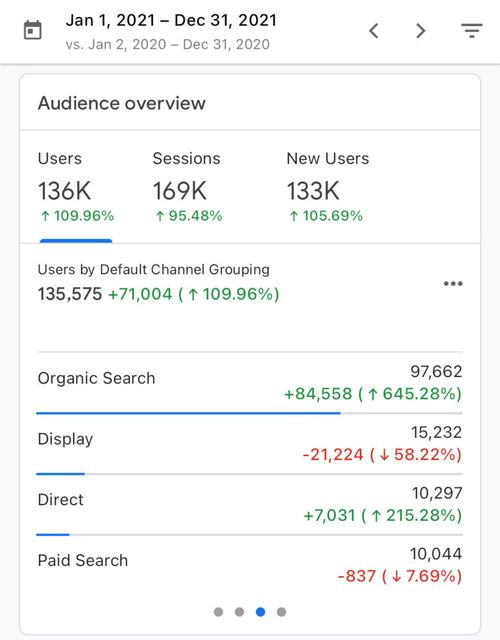Tap the -837 (7.69%) change figure

tap(400, 576)
